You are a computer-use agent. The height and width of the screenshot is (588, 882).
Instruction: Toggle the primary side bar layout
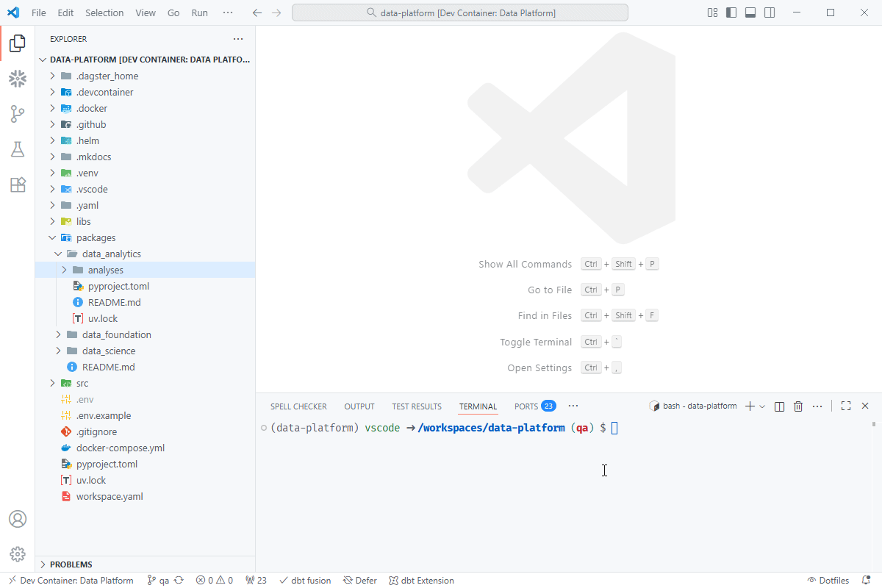pyautogui.click(x=731, y=12)
